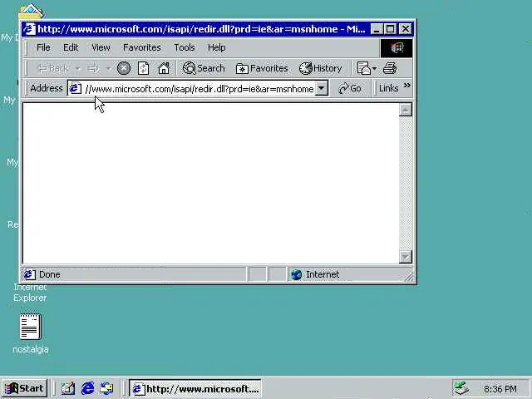Expand the Links chevron overflow

407,86
